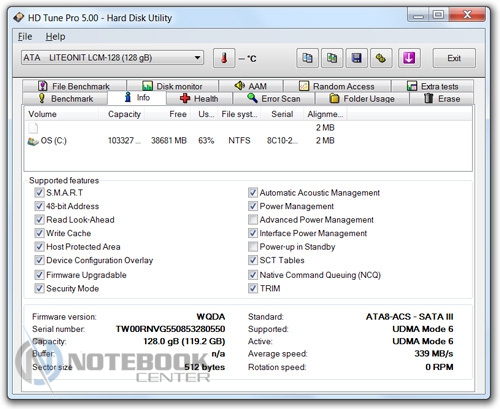Open the File menu
The image size is (500, 409).
(x=25, y=37)
